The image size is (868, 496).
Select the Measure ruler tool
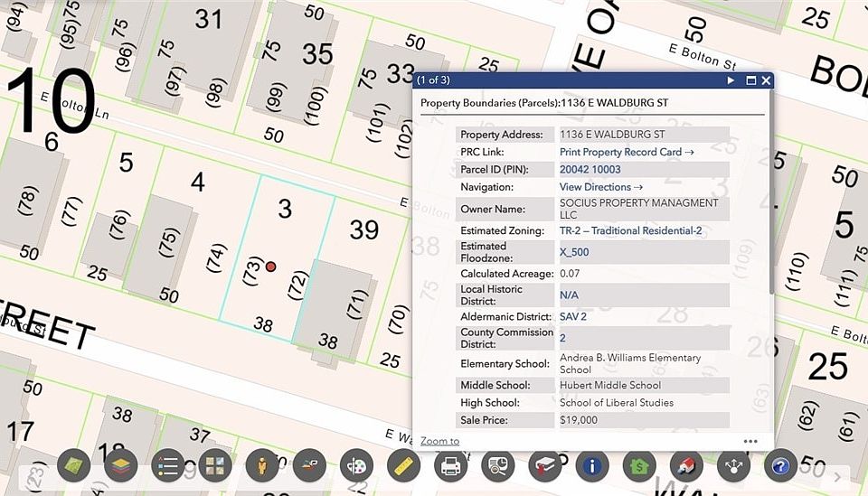(x=403, y=465)
